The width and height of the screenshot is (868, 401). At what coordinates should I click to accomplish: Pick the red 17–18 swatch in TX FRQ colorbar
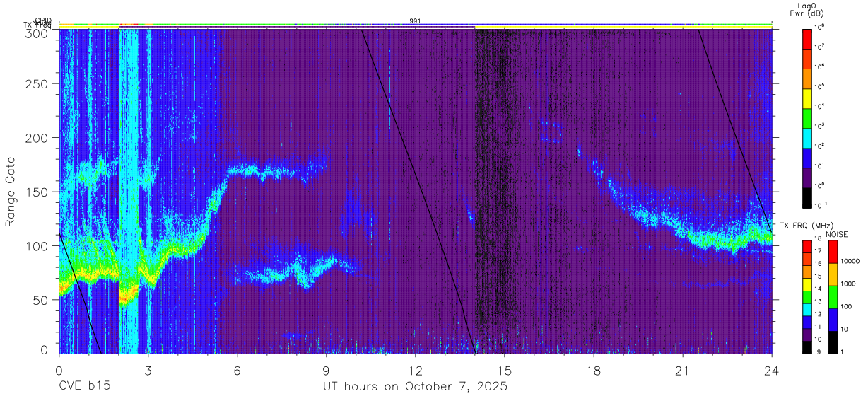[x=807, y=247]
